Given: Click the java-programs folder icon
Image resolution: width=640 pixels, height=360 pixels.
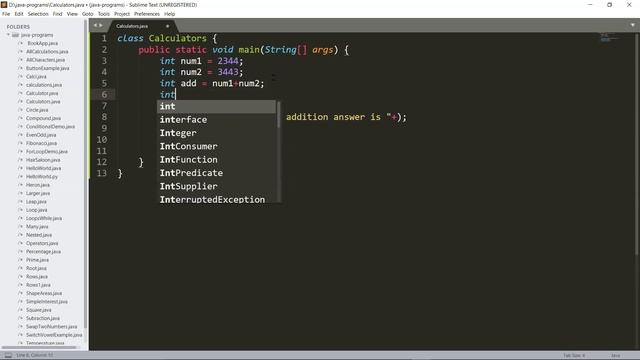Looking at the screenshot, I should [16, 35].
